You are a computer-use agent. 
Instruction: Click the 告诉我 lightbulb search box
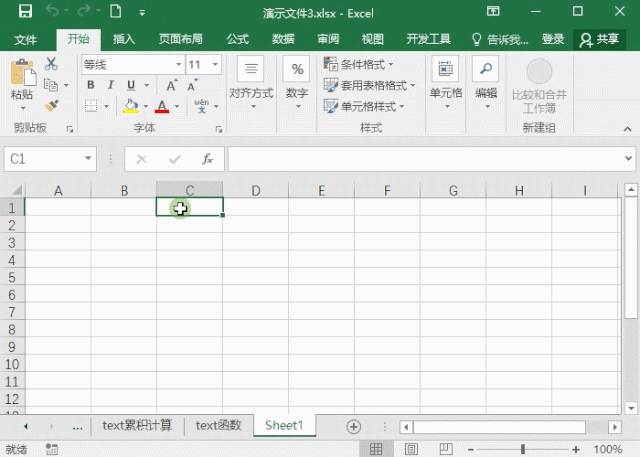coord(500,40)
